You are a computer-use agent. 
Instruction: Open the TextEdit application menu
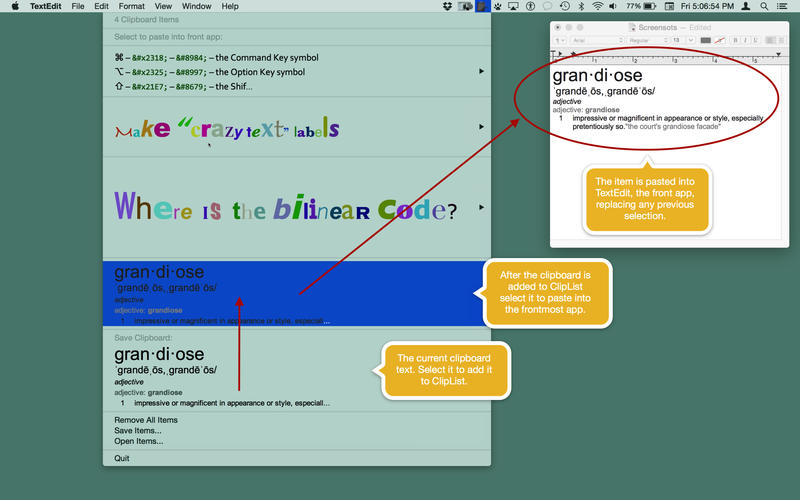(x=45, y=6)
